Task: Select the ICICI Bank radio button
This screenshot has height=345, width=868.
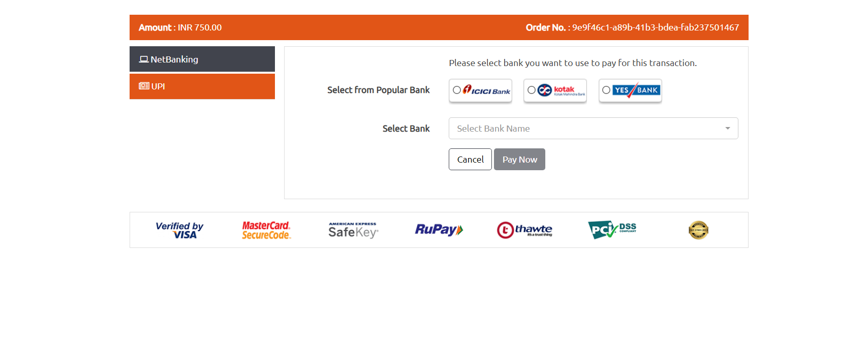Action: click(x=457, y=90)
